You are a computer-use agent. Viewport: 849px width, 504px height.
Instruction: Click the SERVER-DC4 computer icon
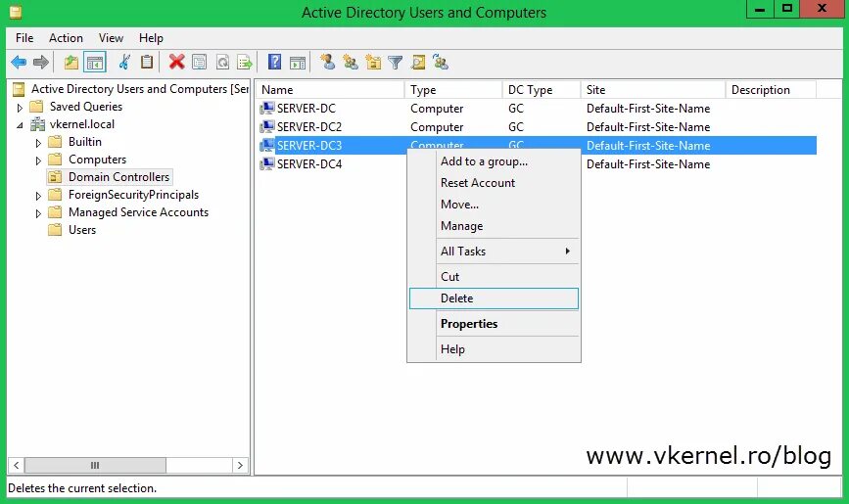click(267, 163)
